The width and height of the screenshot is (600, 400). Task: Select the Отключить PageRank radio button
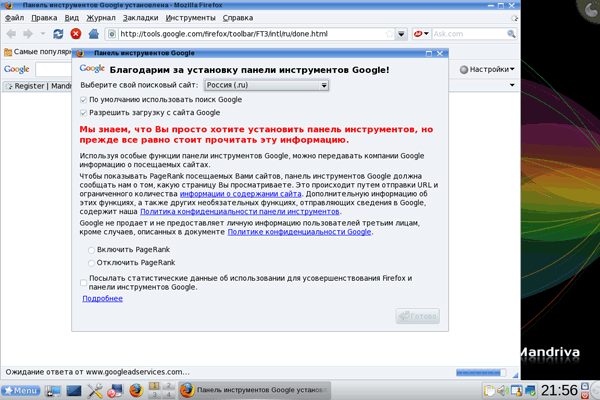coord(91,263)
